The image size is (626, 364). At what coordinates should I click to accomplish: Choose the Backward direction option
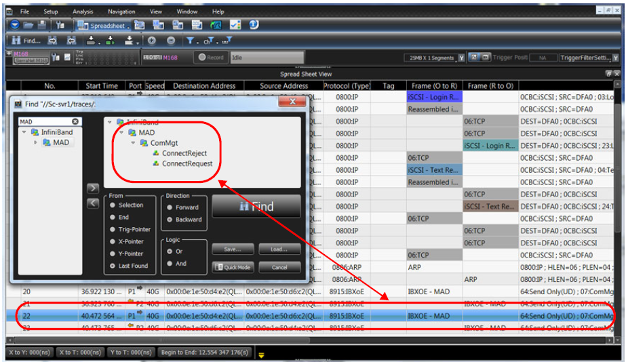(170, 220)
